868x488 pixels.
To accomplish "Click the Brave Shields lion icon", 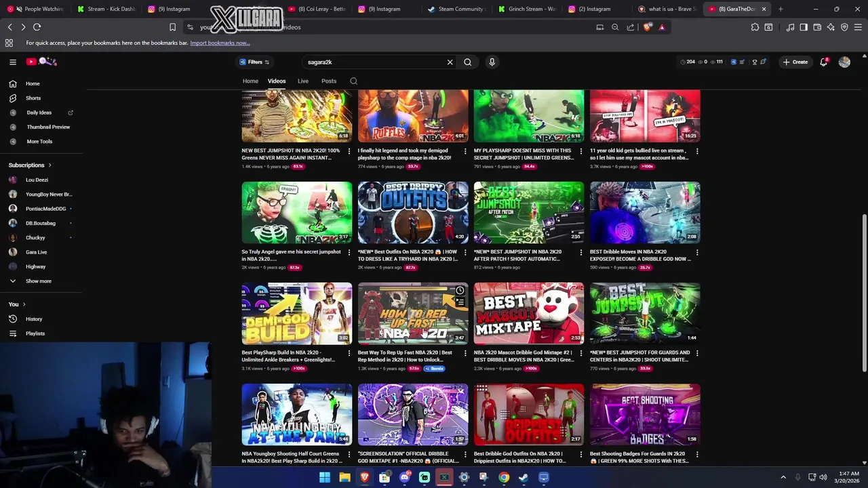I will pyautogui.click(x=648, y=27).
